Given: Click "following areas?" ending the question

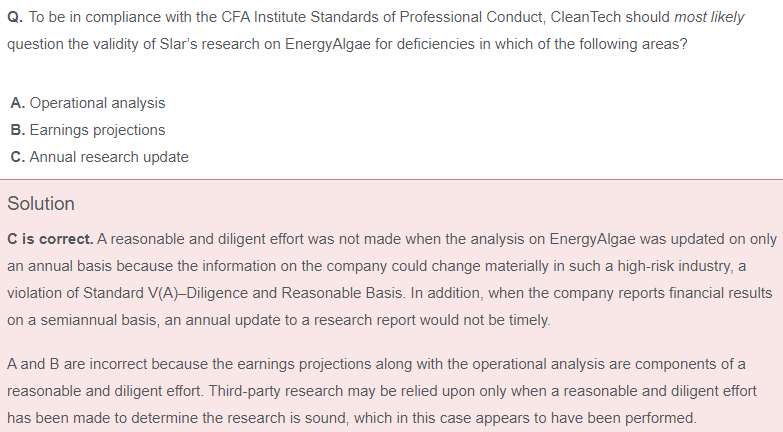Looking at the screenshot, I should [x=633, y=44].
